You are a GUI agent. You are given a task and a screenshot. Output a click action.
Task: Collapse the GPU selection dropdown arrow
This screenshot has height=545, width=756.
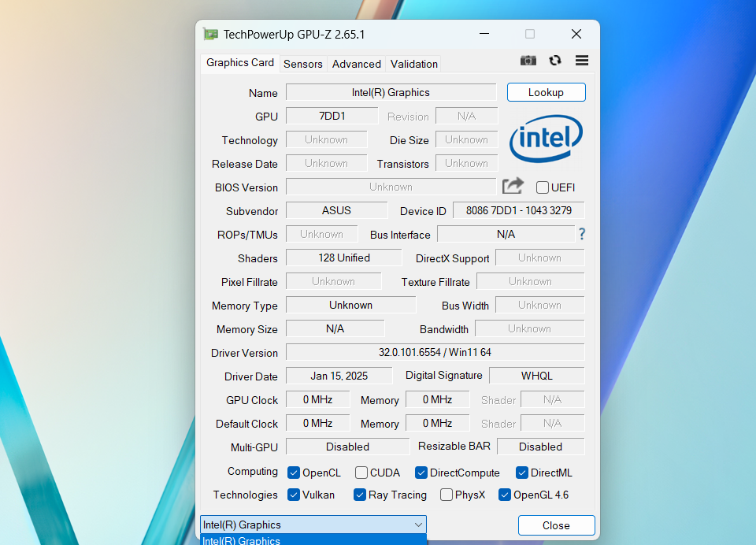[x=418, y=525]
